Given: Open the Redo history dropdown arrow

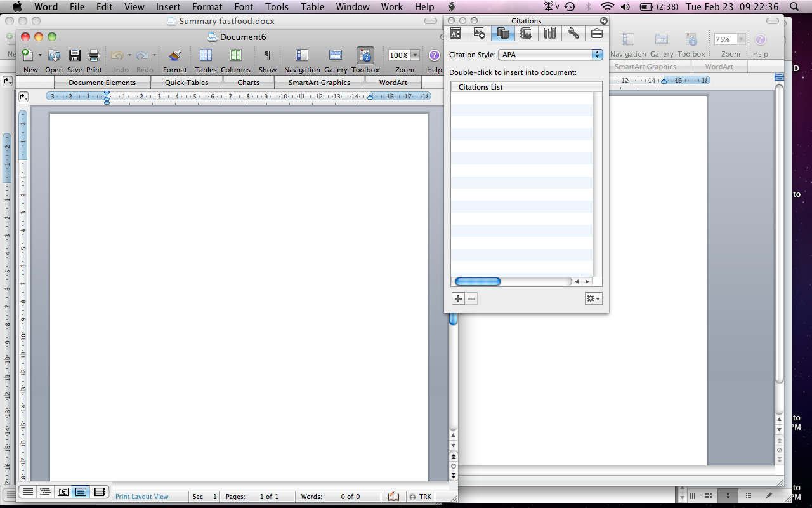Looking at the screenshot, I should pyautogui.click(x=154, y=55).
